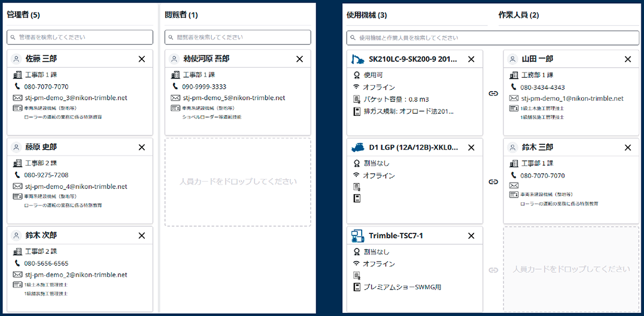The width and height of the screenshot is (644, 316).
Task: Toggle link between D1 LGP and 鈴木 三郎
Action: (493, 182)
